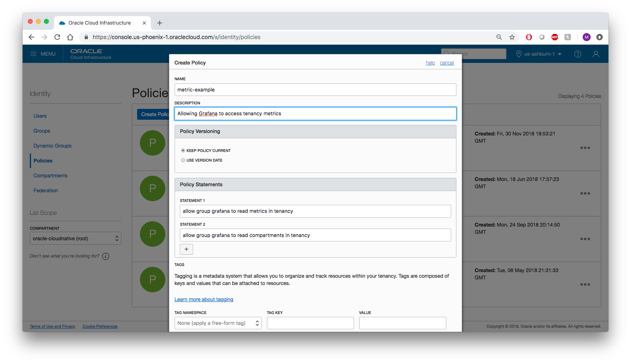The width and height of the screenshot is (631, 364).
Task: Select the USE VERSION DATE radio button
Action: click(183, 160)
